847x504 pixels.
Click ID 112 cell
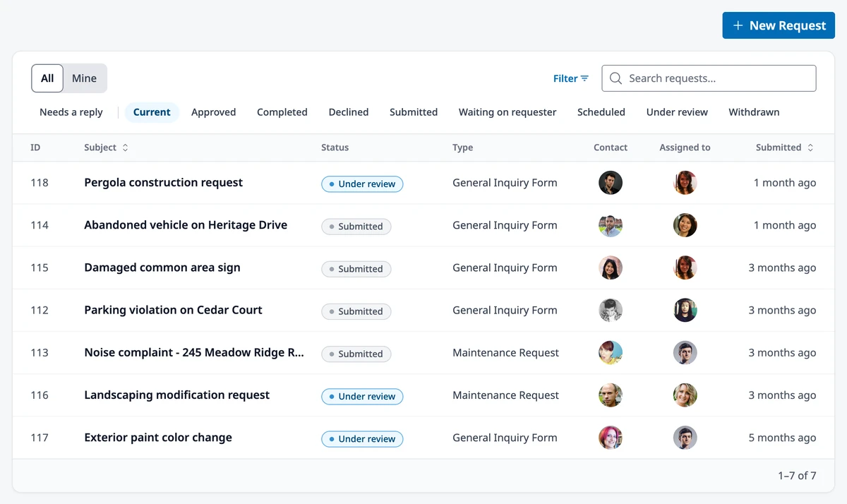[40, 310]
